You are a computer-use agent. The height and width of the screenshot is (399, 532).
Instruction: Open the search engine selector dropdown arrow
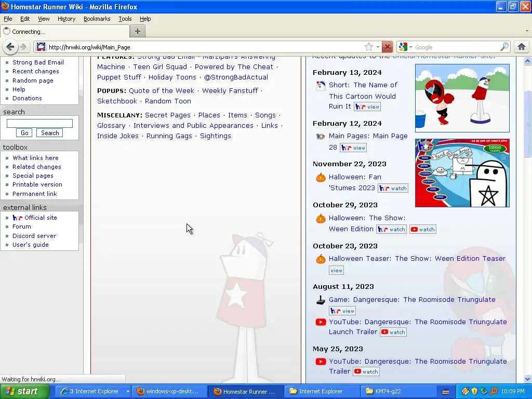pos(410,47)
